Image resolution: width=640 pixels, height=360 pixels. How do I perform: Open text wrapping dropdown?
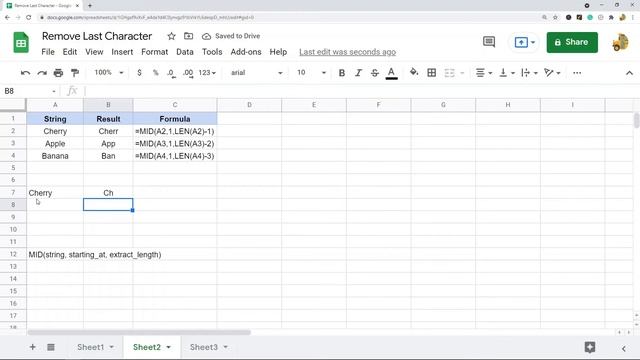point(529,73)
